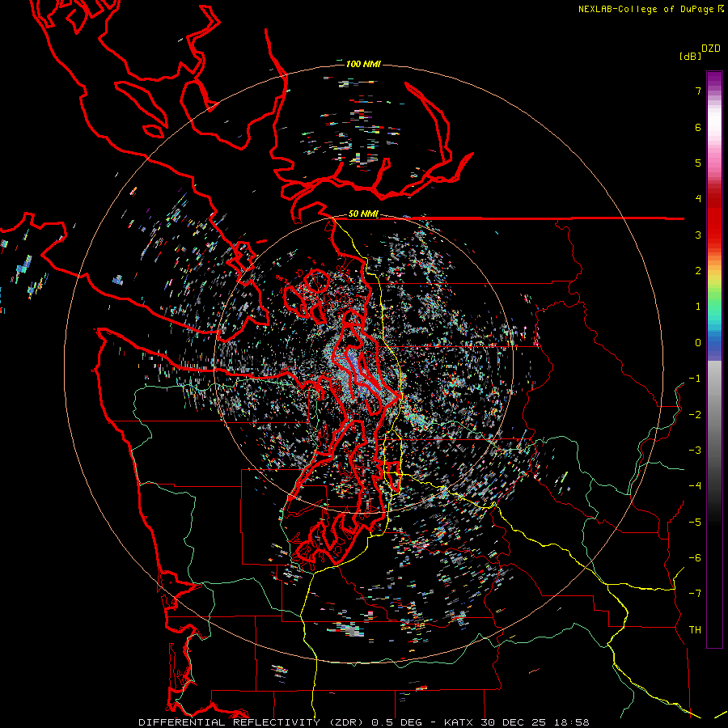Viewport: 728px width, 728px height.
Task: Select the scale value "6" on the legend
Action: pos(698,127)
